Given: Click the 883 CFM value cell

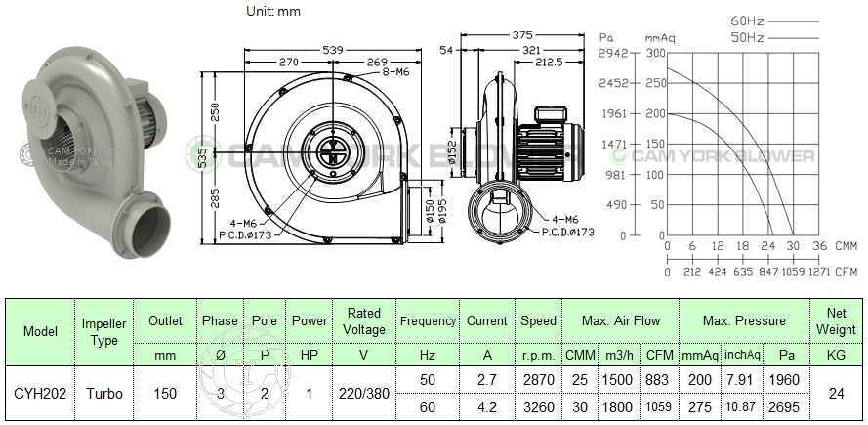Looking at the screenshot, I should (x=660, y=380).
